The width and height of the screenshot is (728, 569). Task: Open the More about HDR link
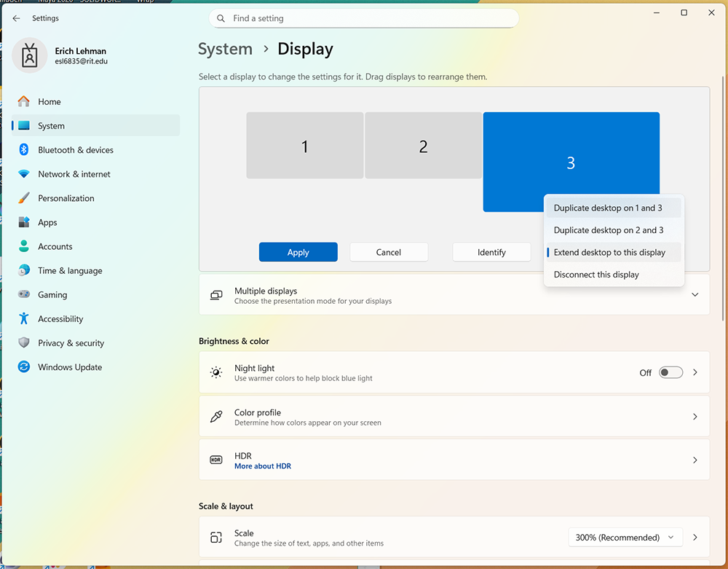pos(262,466)
